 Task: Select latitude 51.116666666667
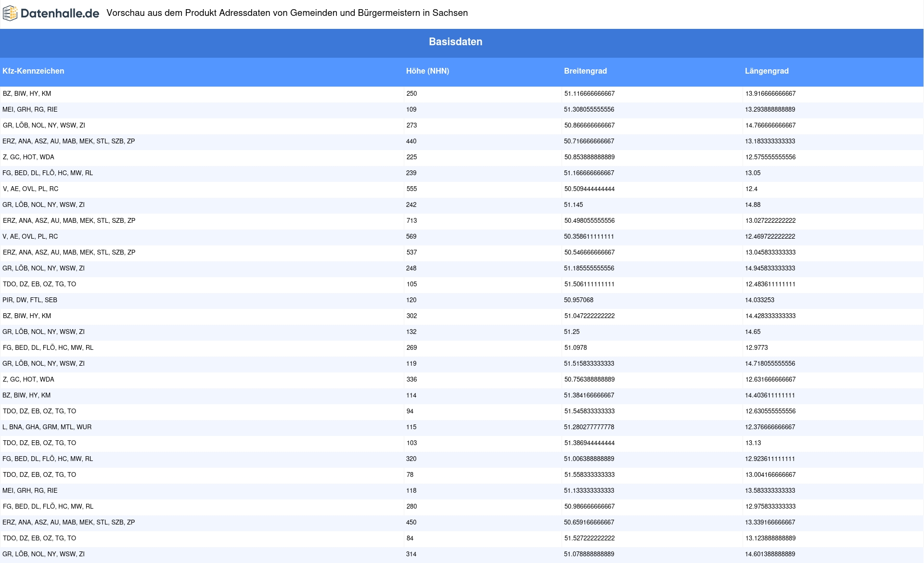click(x=589, y=94)
